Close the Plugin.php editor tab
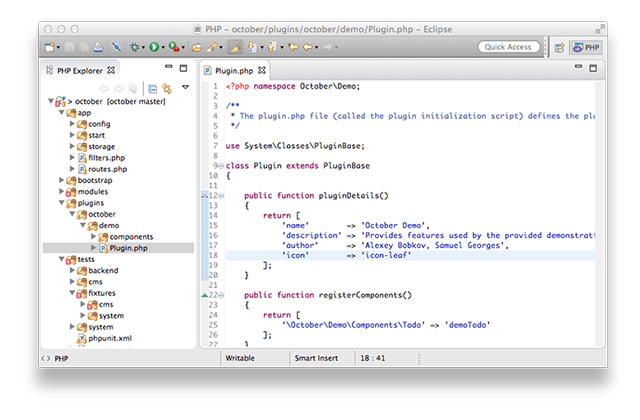Screen dimensions: 640x420 coord(262,71)
